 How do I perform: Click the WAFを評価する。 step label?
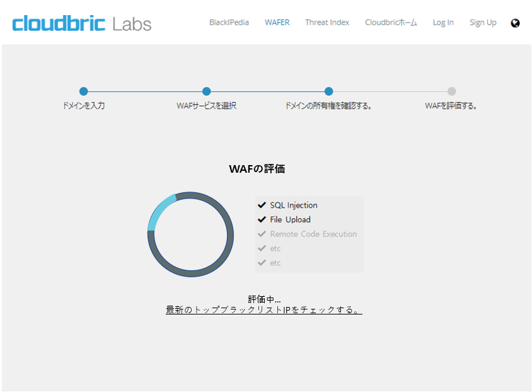pos(451,106)
